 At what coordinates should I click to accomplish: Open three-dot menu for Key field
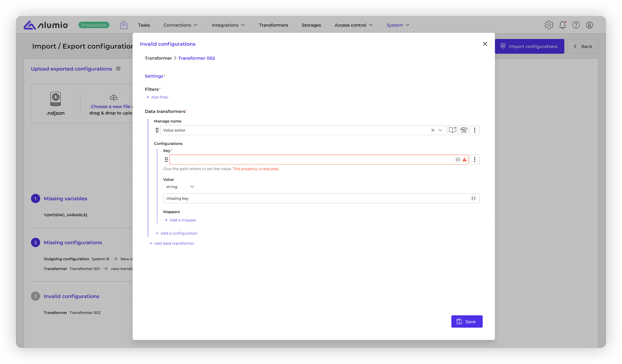[x=474, y=160]
